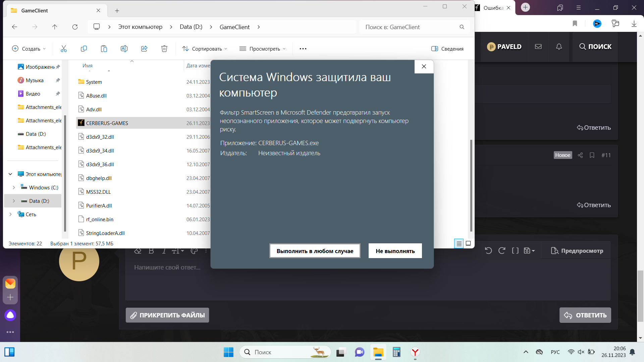
Task: Click the Rename icon in Explorer toolbar
Action: [124, 49]
